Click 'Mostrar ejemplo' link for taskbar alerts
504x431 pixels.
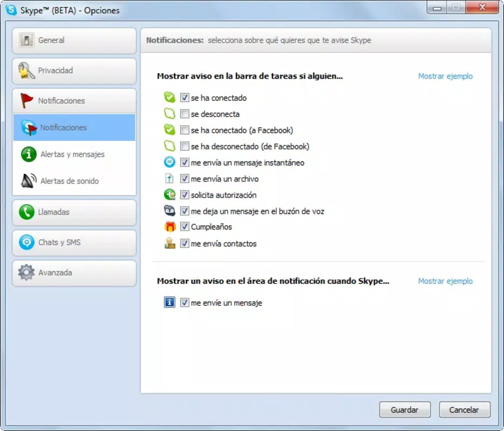point(445,76)
